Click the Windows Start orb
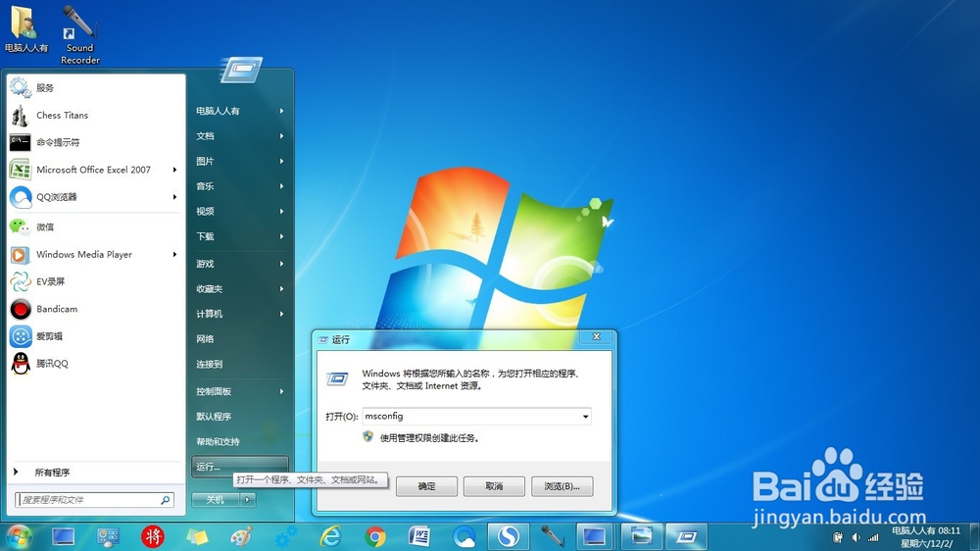980x551 pixels. click(x=19, y=536)
